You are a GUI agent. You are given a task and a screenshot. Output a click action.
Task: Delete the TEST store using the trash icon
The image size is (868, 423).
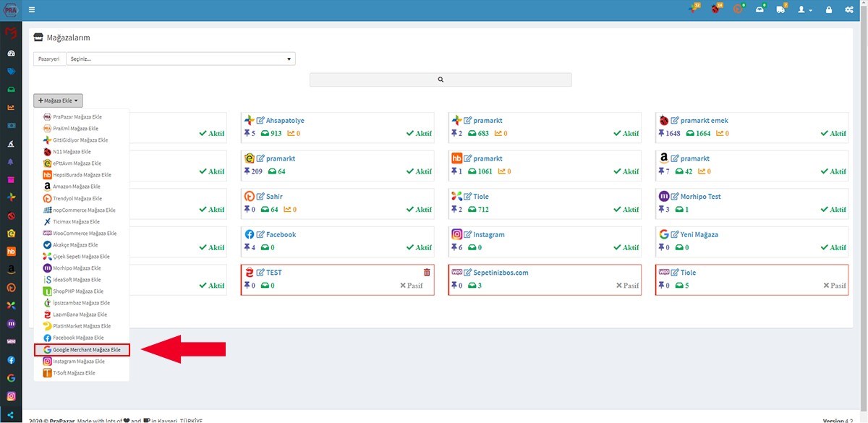pyautogui.click(x=427, y=273)
